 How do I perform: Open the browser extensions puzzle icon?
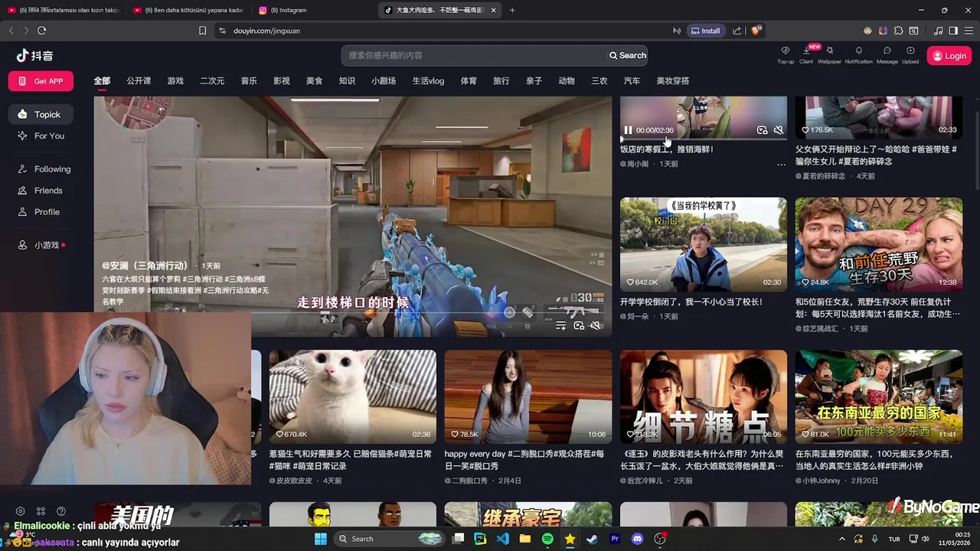click(x=899, y=31)
